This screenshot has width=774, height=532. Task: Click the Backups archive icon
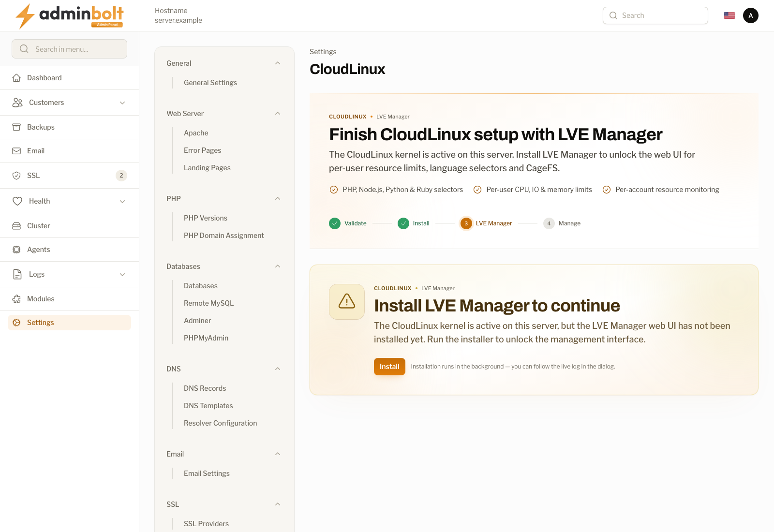pos(16,127)
